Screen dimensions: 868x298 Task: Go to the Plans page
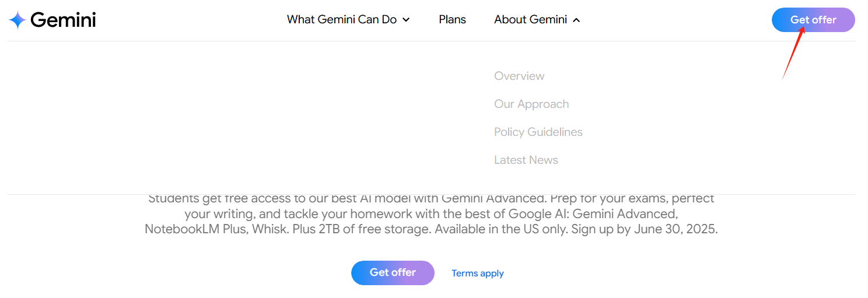click(x=452, y=19)
